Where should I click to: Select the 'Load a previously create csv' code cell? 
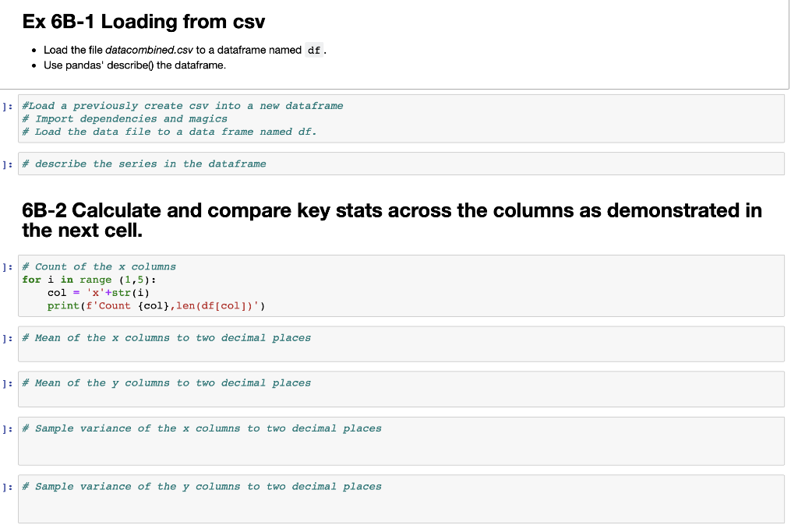point(401,118)
